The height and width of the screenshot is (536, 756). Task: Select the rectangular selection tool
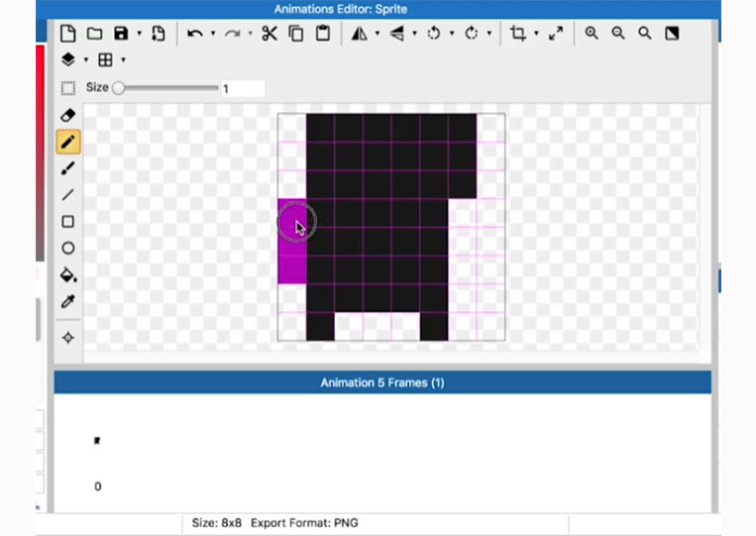(x=68, y=88)
